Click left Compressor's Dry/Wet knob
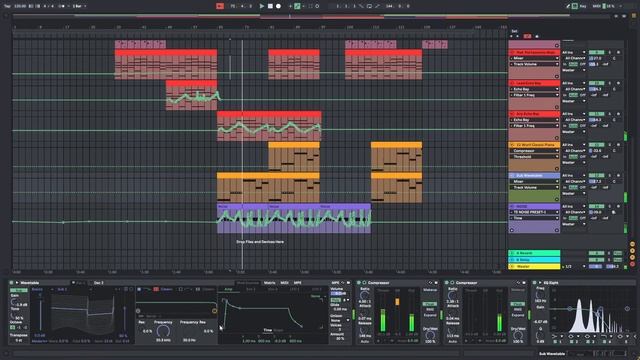 tap(430, 335)
